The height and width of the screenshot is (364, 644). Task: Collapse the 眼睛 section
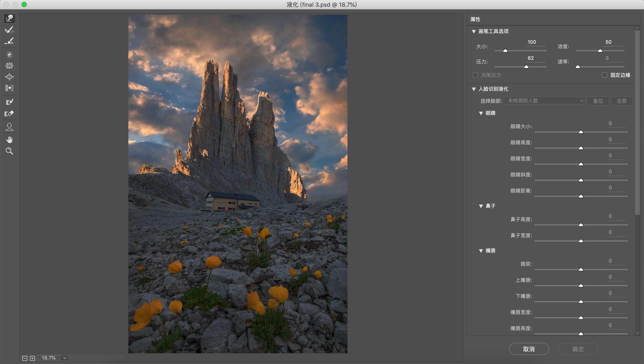[481, 113]
